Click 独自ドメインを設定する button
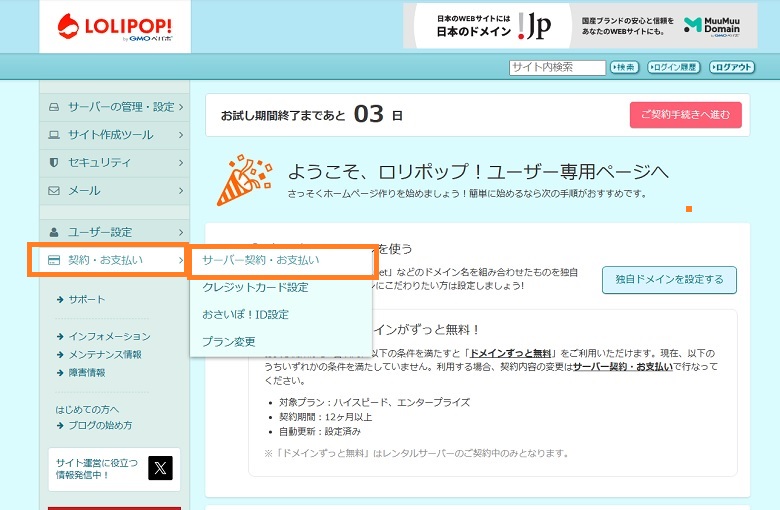Viewport: 780px width, 510px height. tap(669, 280)
